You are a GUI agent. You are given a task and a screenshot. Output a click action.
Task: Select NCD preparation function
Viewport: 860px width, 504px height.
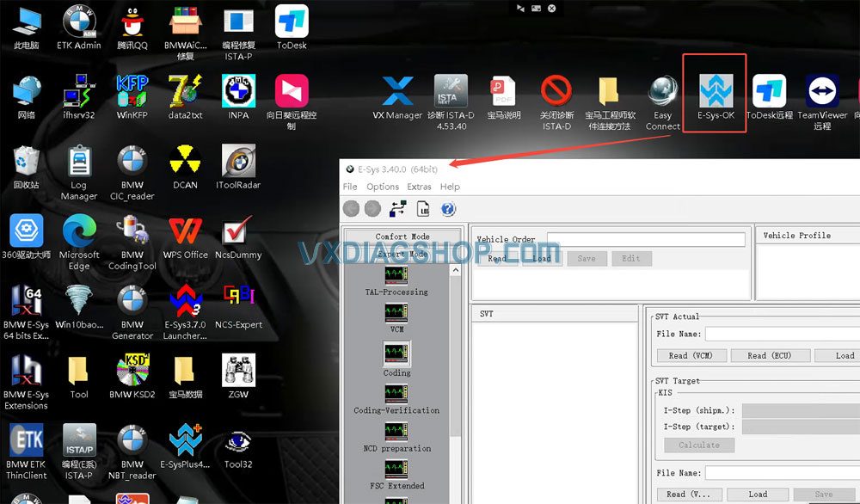pyautogui.click(x=396, y=439)
